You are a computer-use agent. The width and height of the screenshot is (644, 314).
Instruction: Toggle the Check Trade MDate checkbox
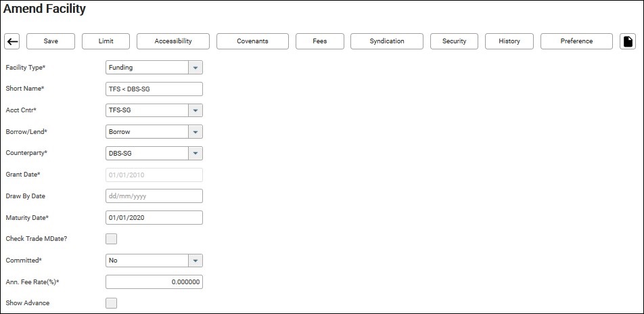(x=112, y=239)
